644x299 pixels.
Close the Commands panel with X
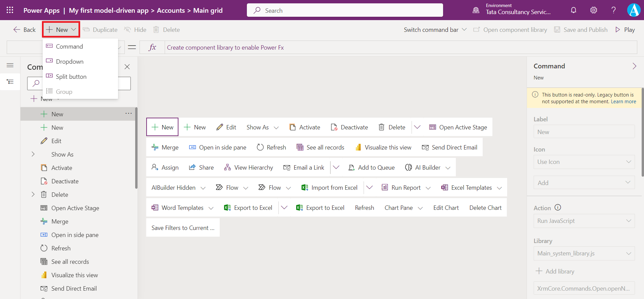tap(127, 67)
